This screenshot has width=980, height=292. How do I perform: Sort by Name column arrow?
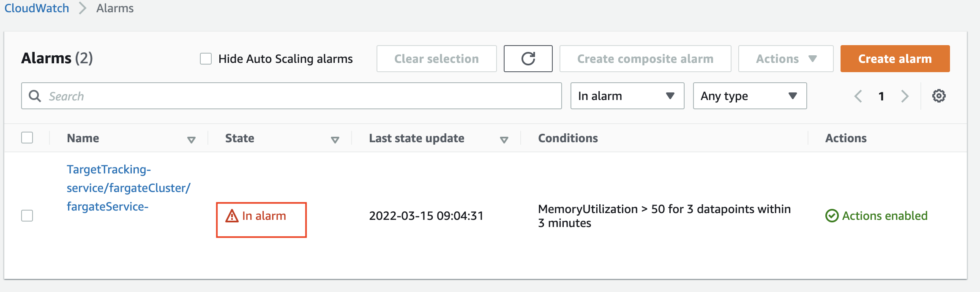pos(191,140)
